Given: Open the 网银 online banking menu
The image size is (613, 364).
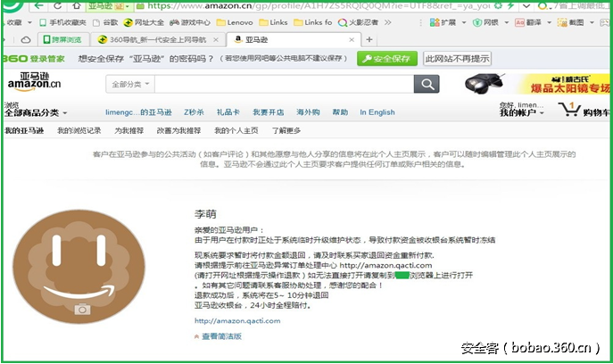Looking at the screenshot, I should coord(491,22).
